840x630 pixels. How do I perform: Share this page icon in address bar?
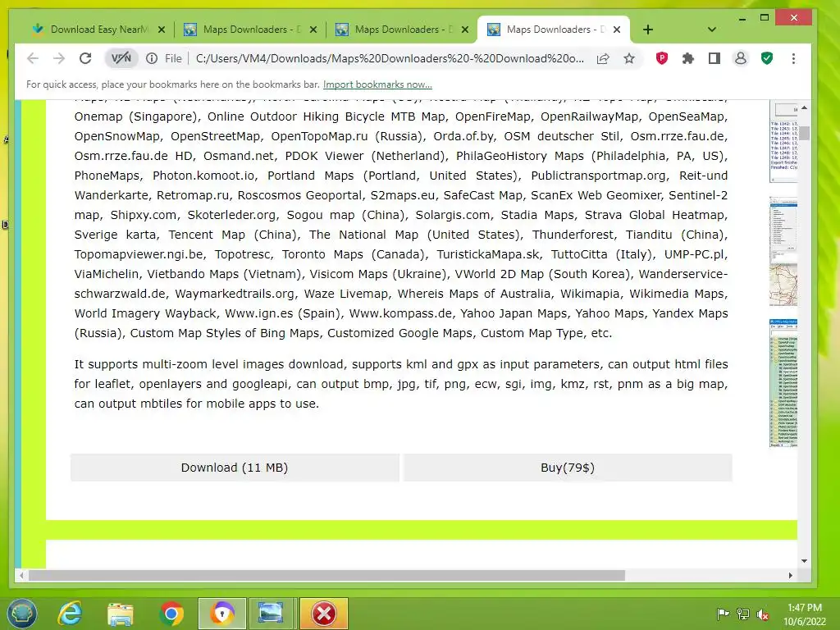(603, 58)
